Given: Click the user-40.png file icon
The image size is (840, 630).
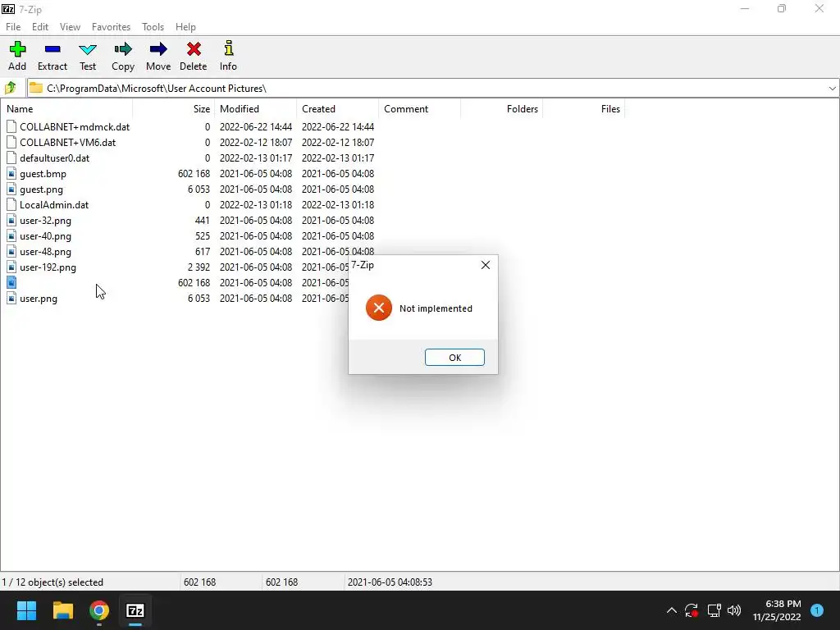Looking at the screenshot, I should [x=11, y=235].
